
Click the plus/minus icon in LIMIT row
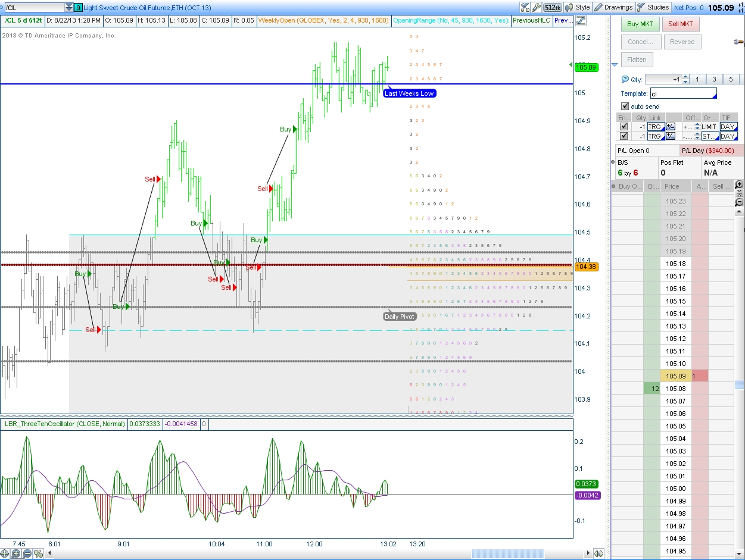671,127
